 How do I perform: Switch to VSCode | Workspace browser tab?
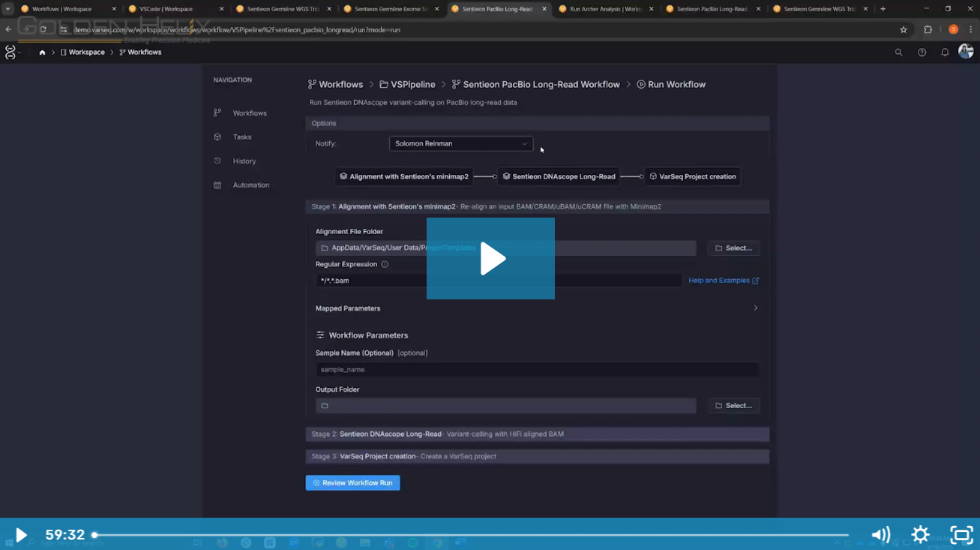(x=176, y=9)
